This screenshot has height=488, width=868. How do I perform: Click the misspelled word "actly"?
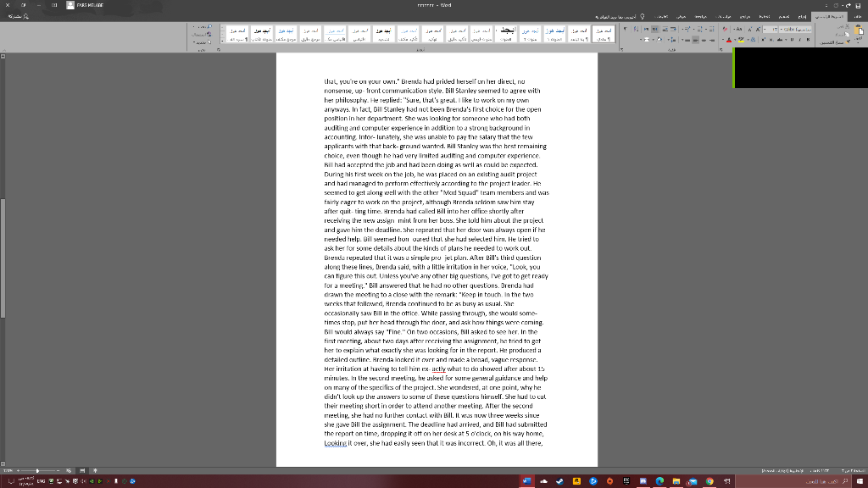coord(439,369)
